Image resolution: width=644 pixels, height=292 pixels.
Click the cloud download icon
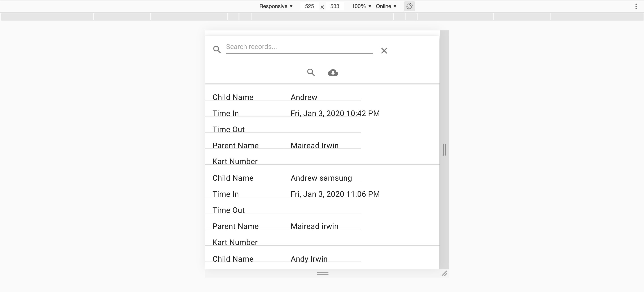(x=333, y=73)
